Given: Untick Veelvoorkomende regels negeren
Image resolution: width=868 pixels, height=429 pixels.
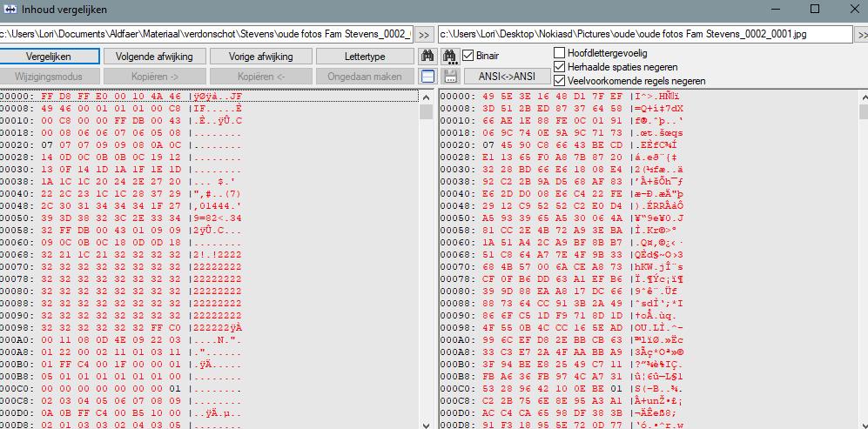Looking at the screenshot, I should coord(560,81).
